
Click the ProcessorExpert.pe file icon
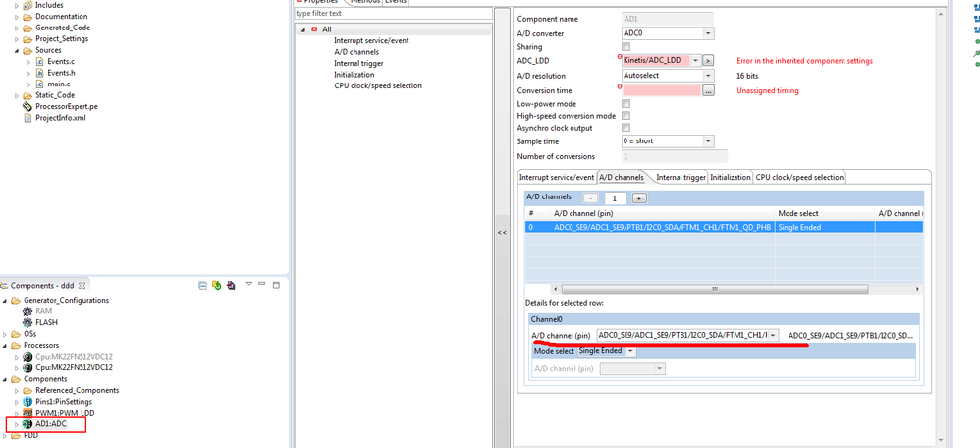click(x=27, y=106)
